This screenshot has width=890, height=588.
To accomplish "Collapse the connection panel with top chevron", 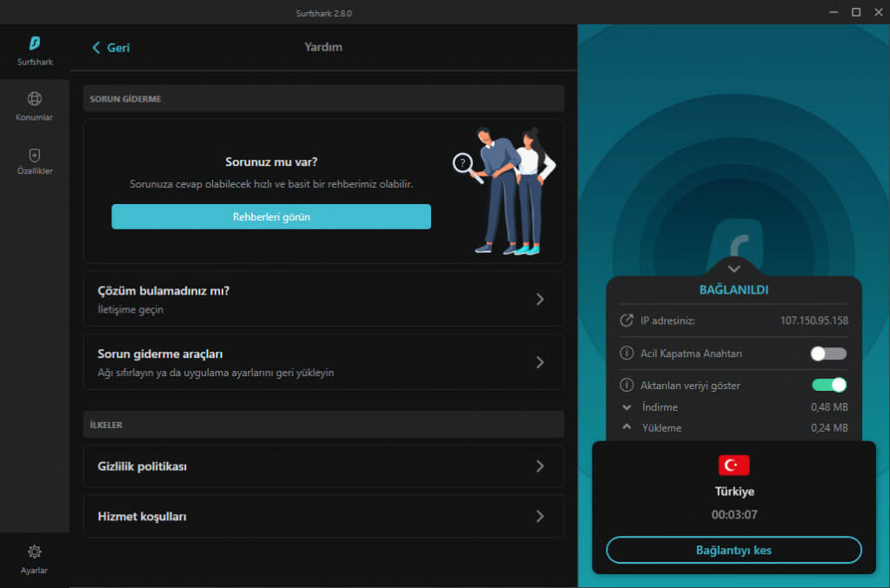I will [x=734, y=268].
